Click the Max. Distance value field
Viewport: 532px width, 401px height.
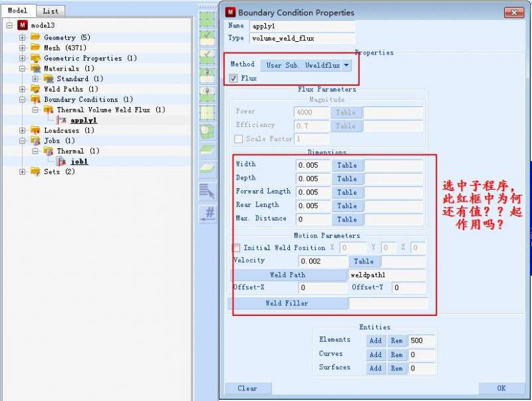tap(313, 219)
